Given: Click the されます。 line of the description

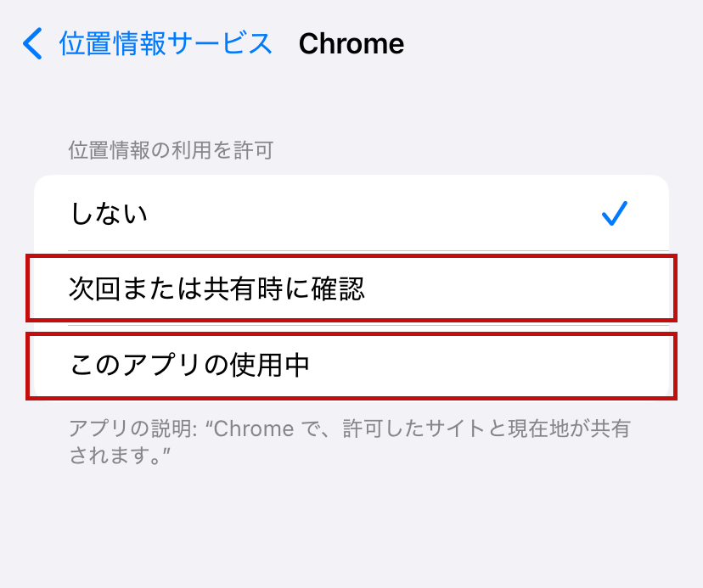Looking at the screenshot, I should tap(120, 456).
